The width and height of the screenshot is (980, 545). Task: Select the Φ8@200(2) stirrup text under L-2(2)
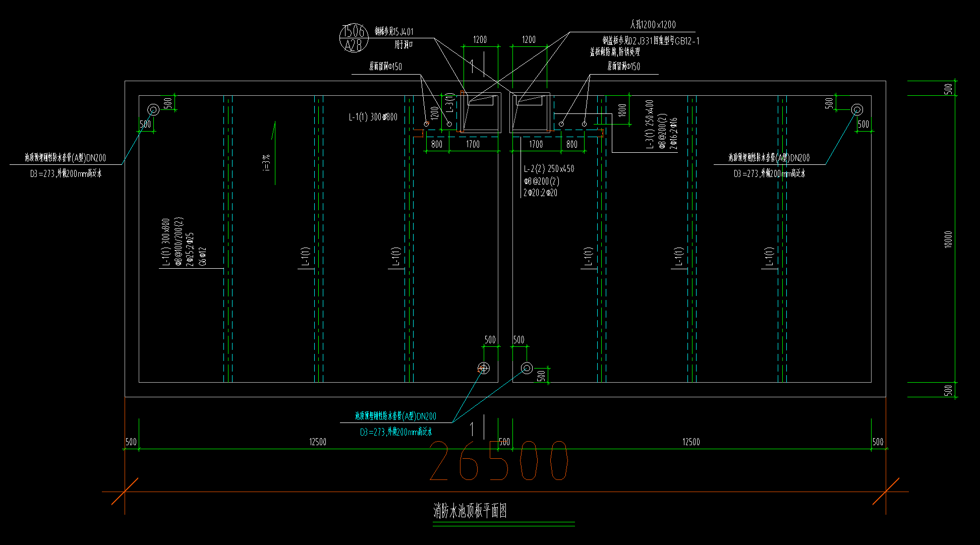point(541,181)
